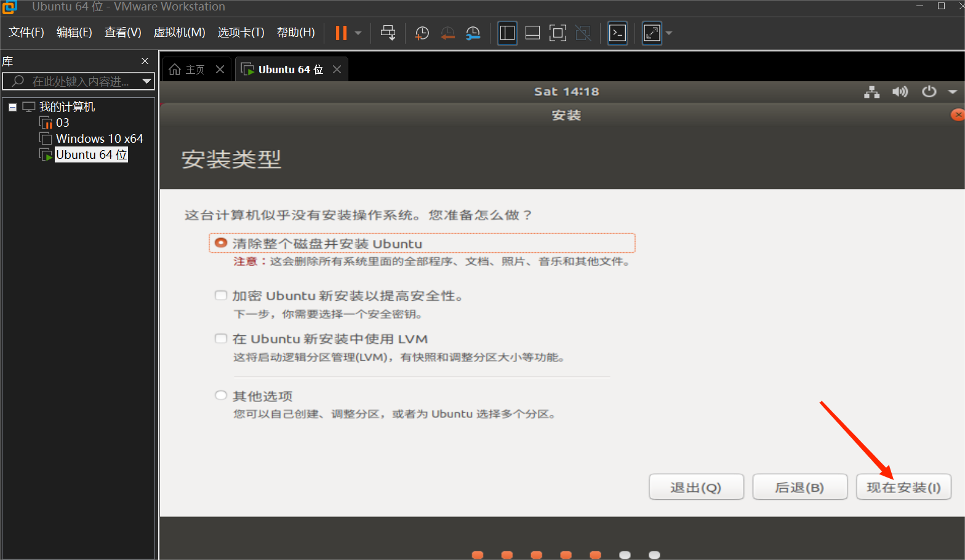
Task: Open the 虚拟机(M) menu
Action: tap(179, 33)
